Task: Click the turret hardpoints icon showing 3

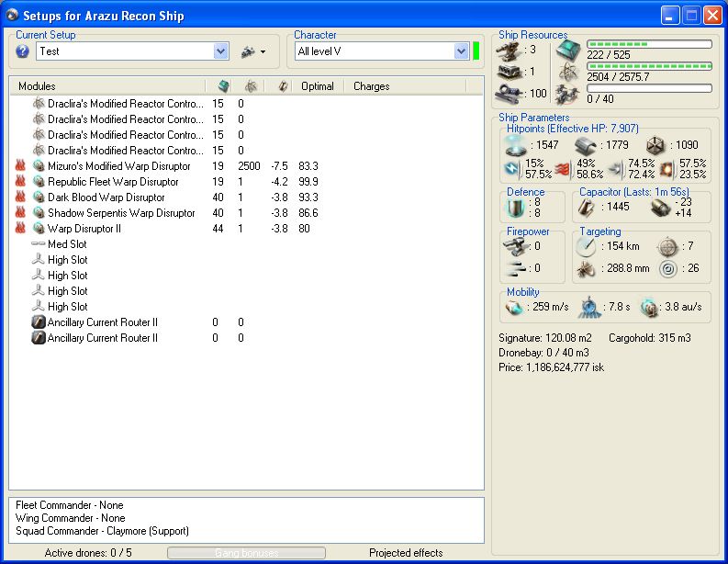Action: (509, 51)
